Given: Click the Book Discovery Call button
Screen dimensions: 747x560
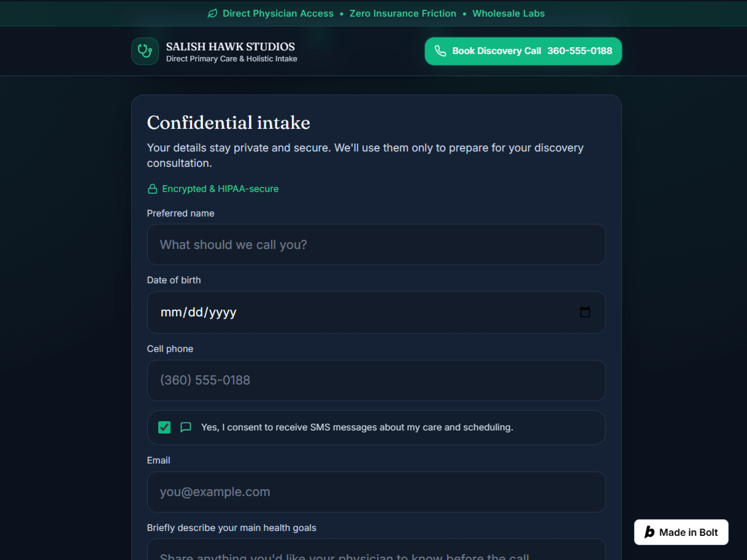Looking at the screenshot, I should pos(523,51).
